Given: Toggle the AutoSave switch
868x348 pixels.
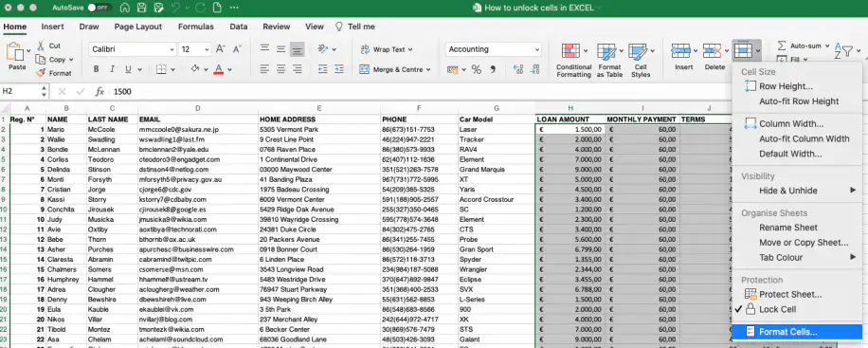Looking at the screenshot, I should pyautogui.click(x=99, y=8).
